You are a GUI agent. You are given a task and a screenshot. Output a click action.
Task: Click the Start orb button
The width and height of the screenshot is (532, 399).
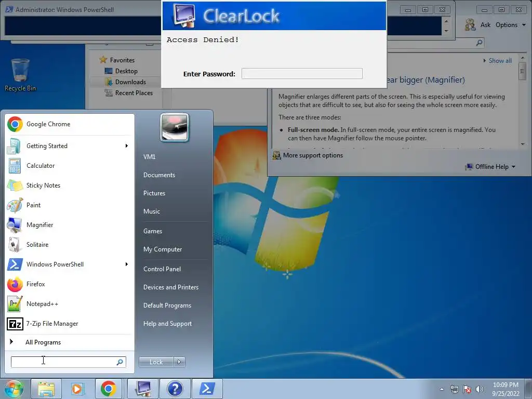[x=14, y=389]
